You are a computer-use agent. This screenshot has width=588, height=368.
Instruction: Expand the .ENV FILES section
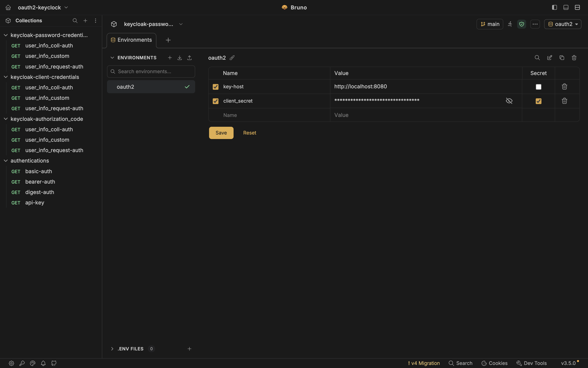point(112,349)
